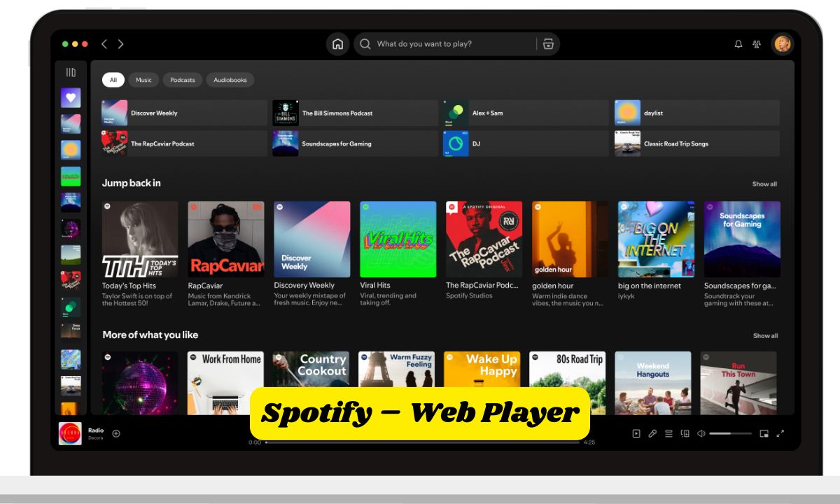Image resolution: width=840 pixels, height=504 pixels.
Task: Open the Discovery Weekly card cover in Jump back in
Action: coord(312,239)
